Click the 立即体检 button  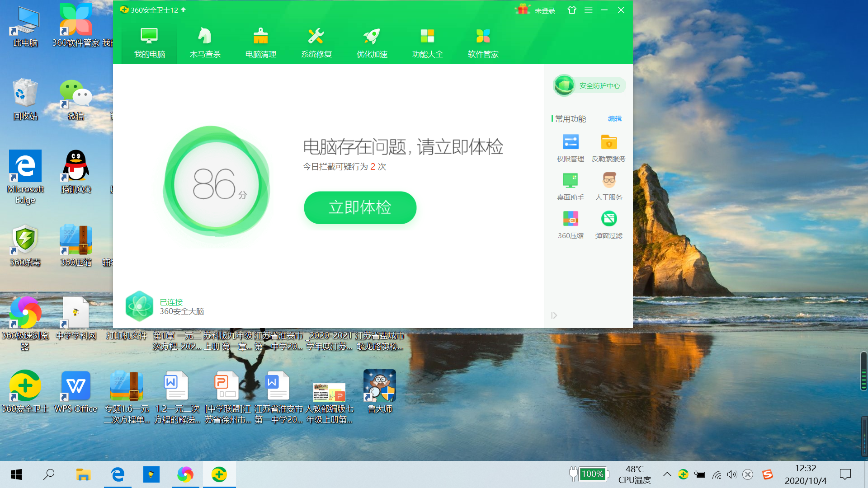(360, 207)
